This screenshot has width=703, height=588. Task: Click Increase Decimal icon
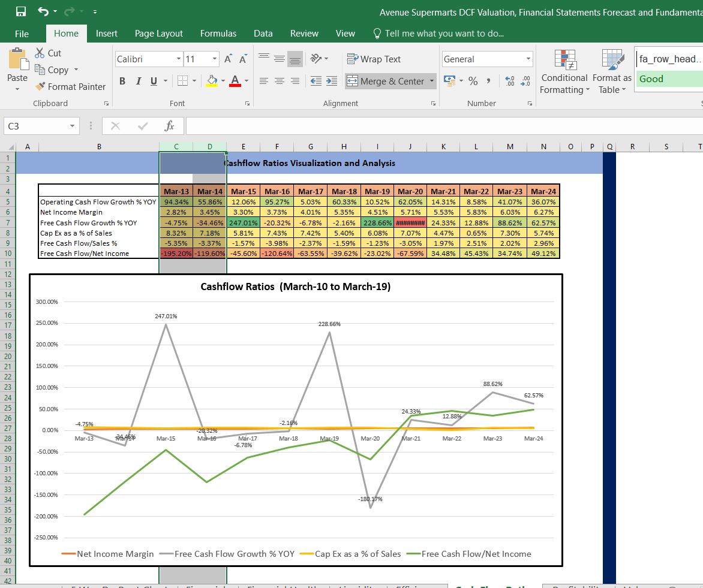(510, 81)
